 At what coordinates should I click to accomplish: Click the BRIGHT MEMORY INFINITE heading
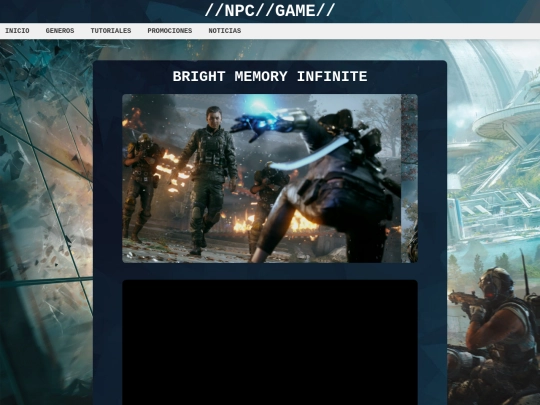click(270, 76)
